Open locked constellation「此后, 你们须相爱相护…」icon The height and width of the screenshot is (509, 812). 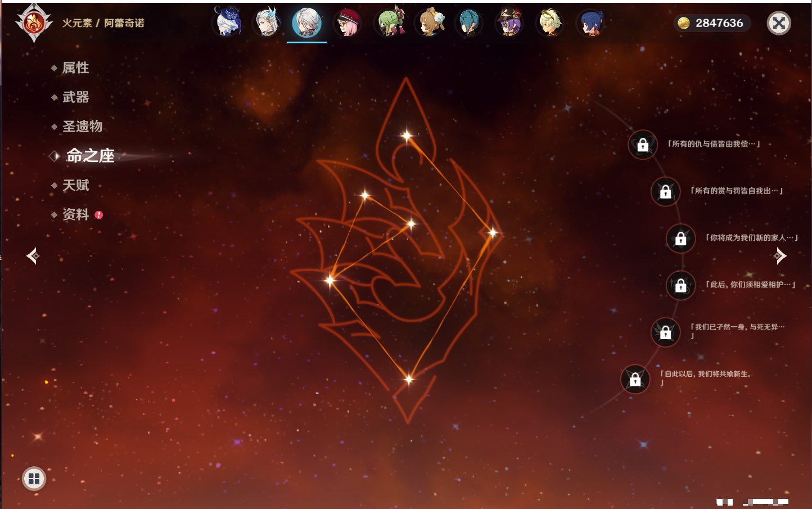point(681,285)
